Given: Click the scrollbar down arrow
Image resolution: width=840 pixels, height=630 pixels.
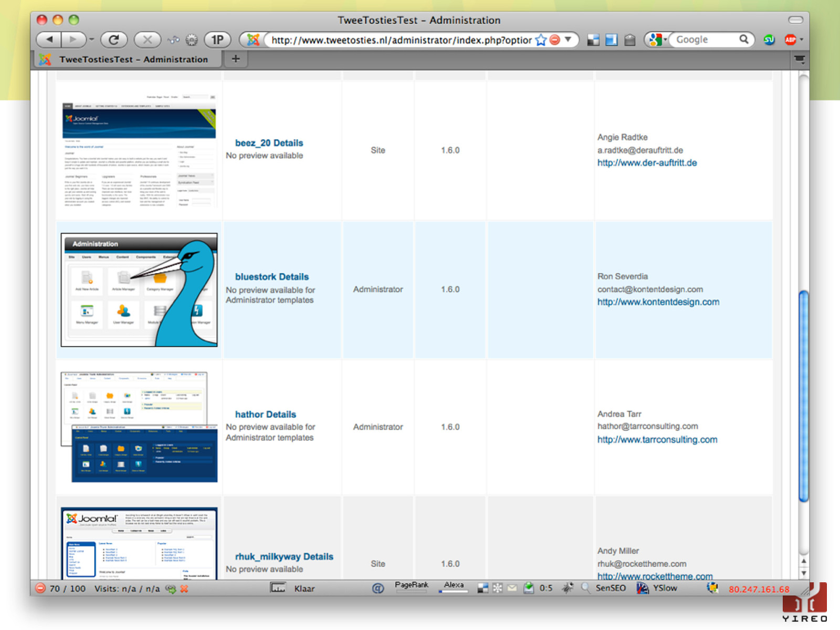Looking at the screenshot, I should (x=804, y=573).
